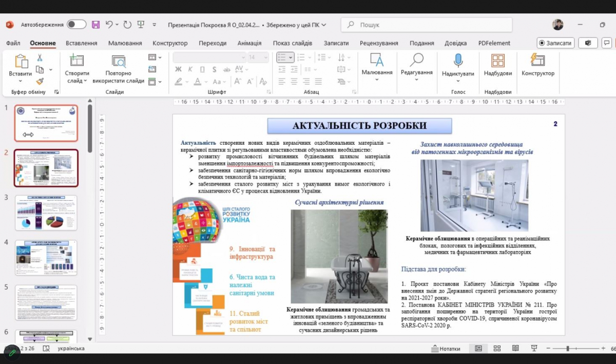Image resolution: width=616 pixels, height=364 pixels.
Task: Click the purple Save disk icon
Action: (x=96, y=25)
